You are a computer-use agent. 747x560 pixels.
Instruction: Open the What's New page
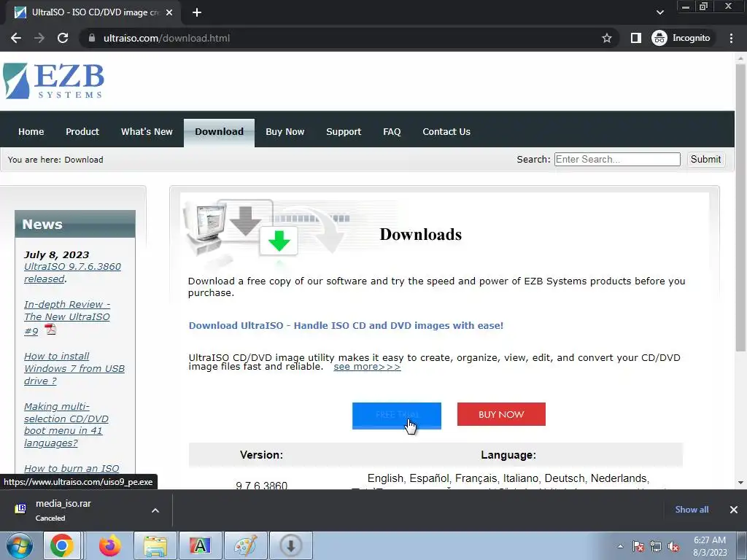[147, 132]
